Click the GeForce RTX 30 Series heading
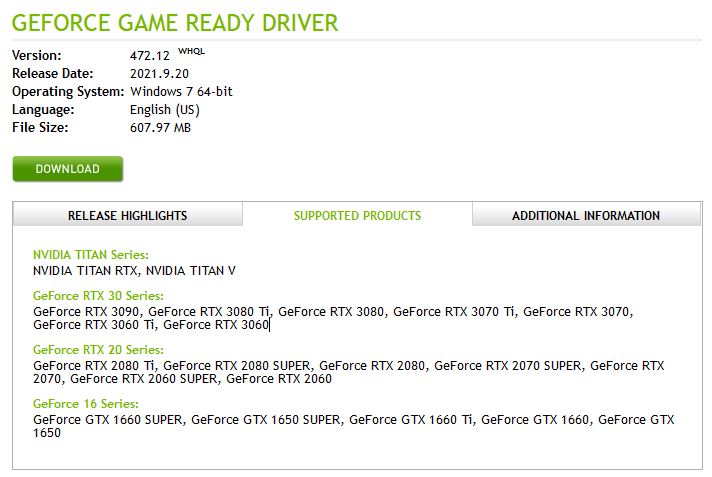 click(x=98, y=296)
